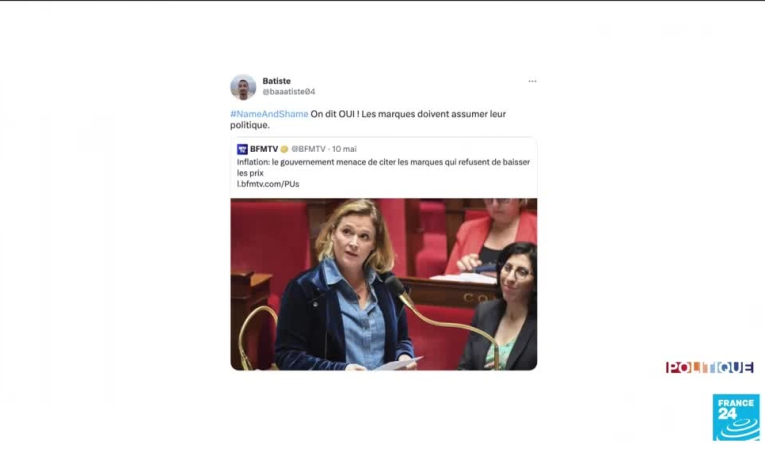The width and height of the screenshot is (765, 456).
Task: Click the 10 mai timestamp
Action: (344, 149)
